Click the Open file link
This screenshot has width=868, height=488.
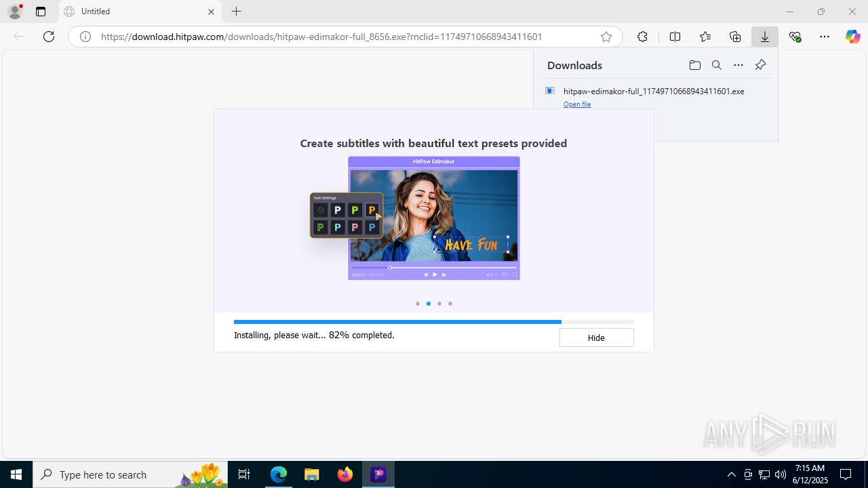pyautogui.click(x=577, y=104)
